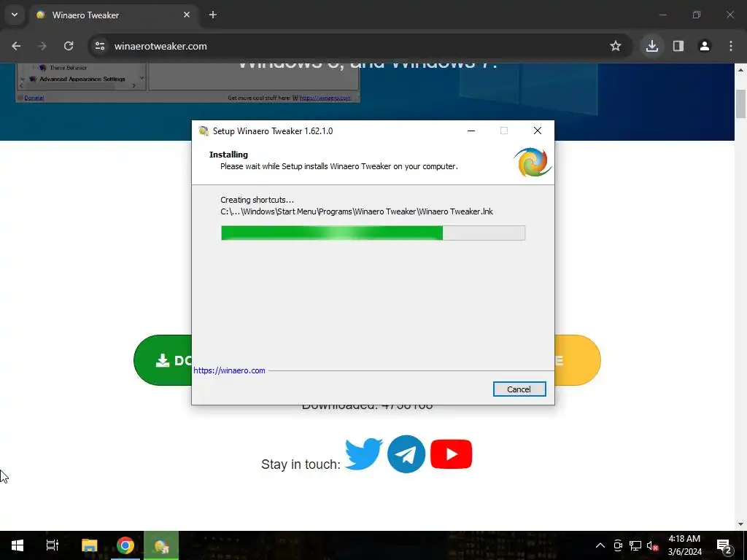Open the Telegram channel icon
Viewport: 747px width, 560px height.
click(406, 454)
